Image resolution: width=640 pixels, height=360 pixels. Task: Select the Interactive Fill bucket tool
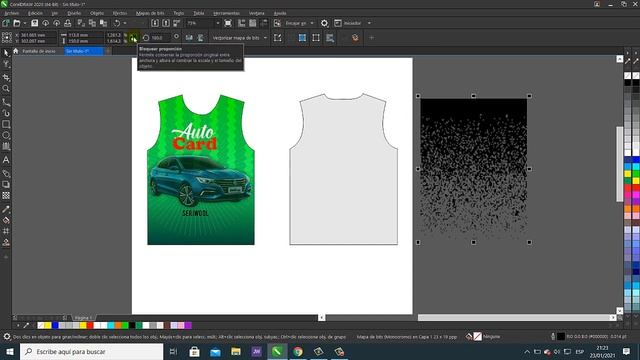6,220
